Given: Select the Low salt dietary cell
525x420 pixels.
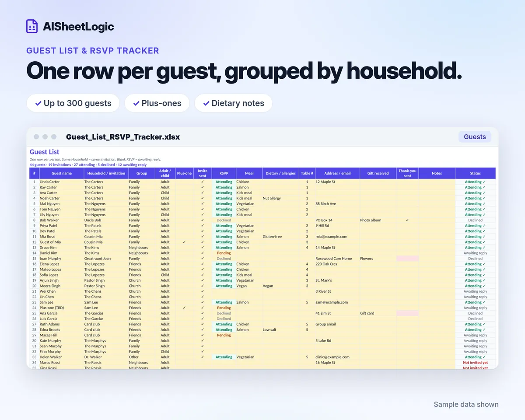Looking at the screenshot, I should tap(280, 329).
